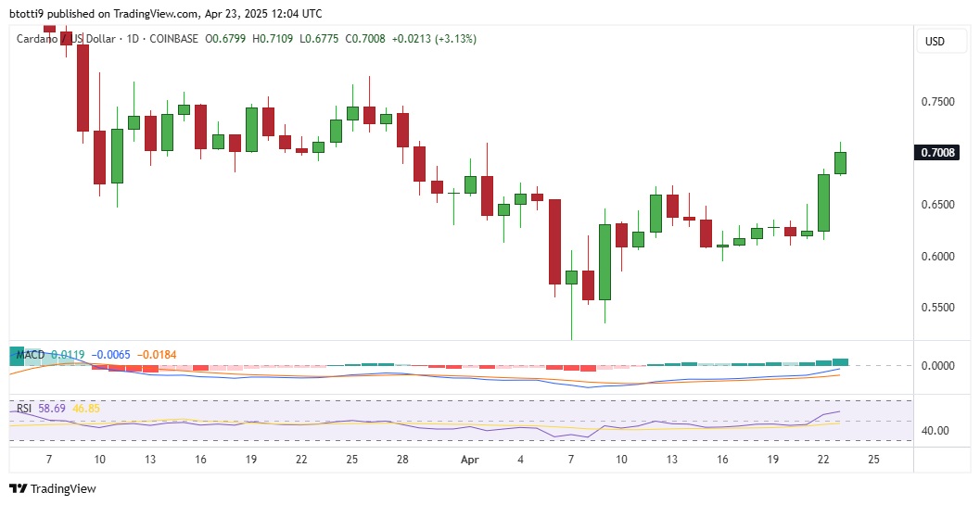The width and height of the screenshot is (980, 505).
Task: Select the latest green candle on chart
Action: tap(841, 162)
